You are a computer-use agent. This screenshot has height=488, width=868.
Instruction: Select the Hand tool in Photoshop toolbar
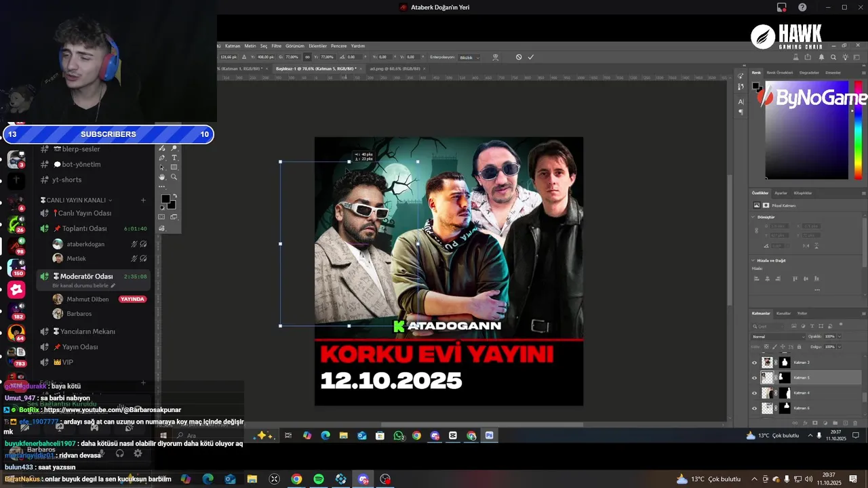161,177
